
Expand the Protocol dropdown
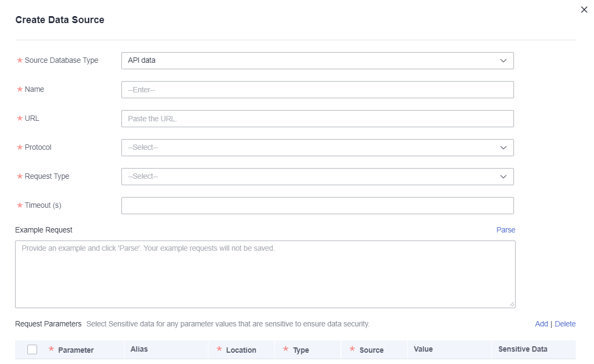pos(317,148)
